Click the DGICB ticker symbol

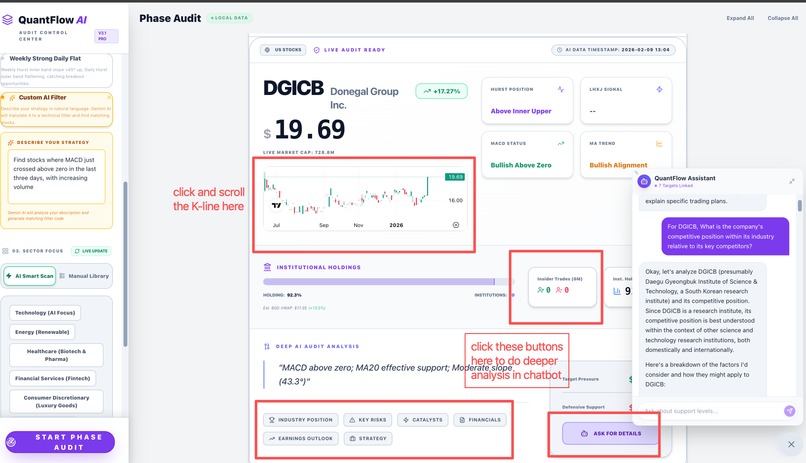click(294, 88)
